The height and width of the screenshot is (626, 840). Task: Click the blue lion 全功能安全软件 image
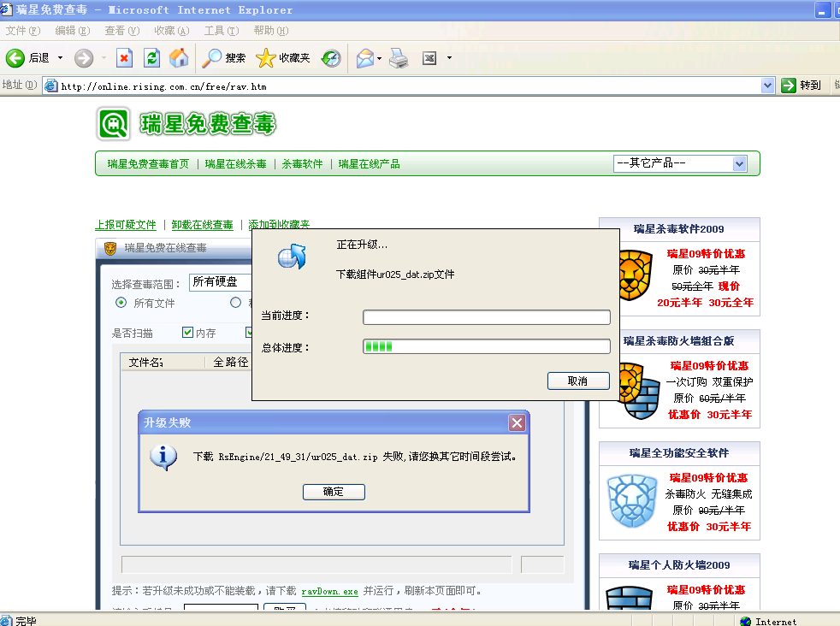point(632,501)
